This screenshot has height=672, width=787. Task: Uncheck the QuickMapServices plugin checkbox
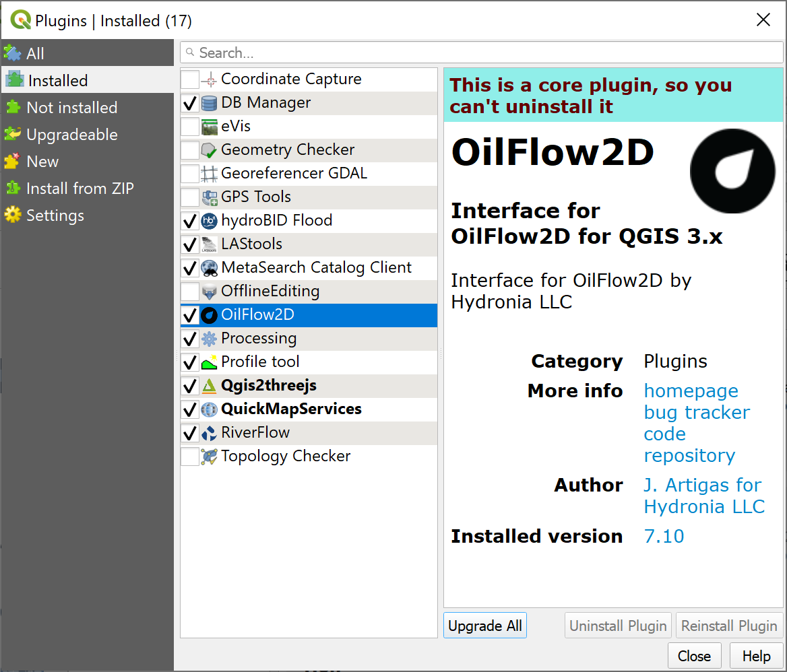pos(190,409)
